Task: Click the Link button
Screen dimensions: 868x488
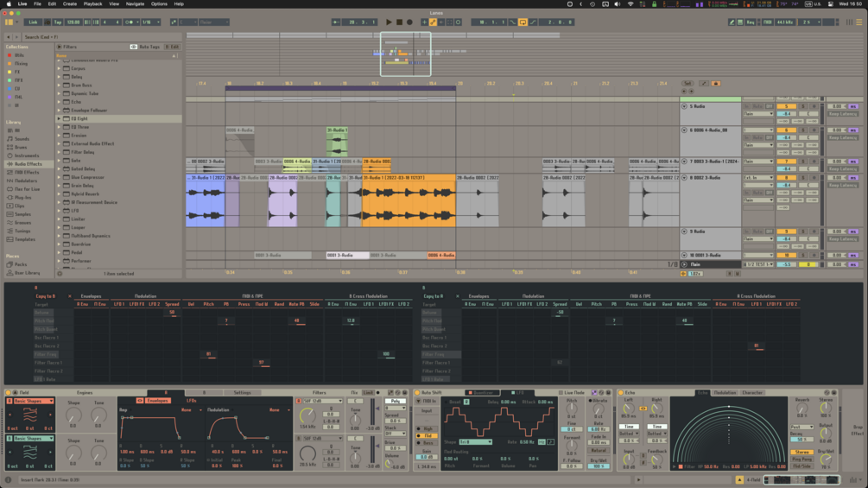Action: tap(33, 22)
